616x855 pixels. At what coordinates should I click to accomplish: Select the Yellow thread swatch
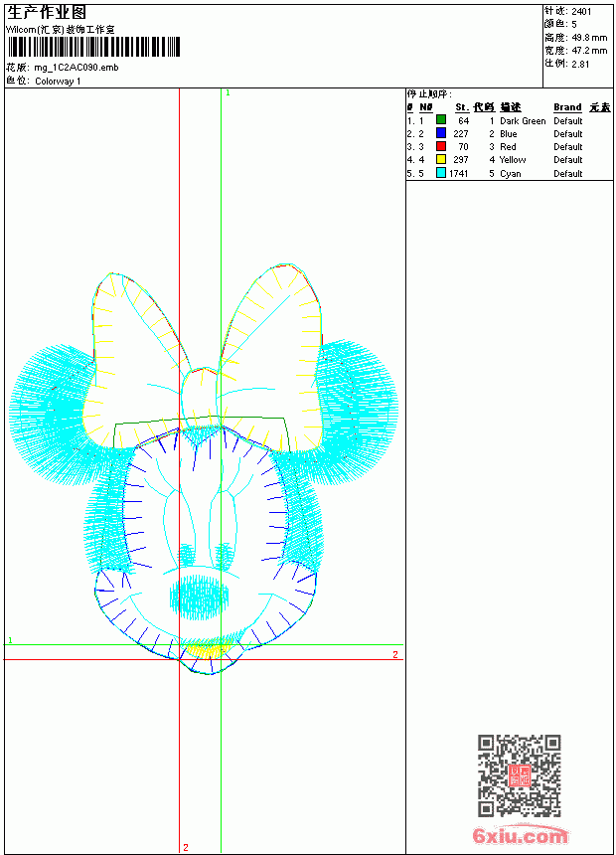pos(441,159)
